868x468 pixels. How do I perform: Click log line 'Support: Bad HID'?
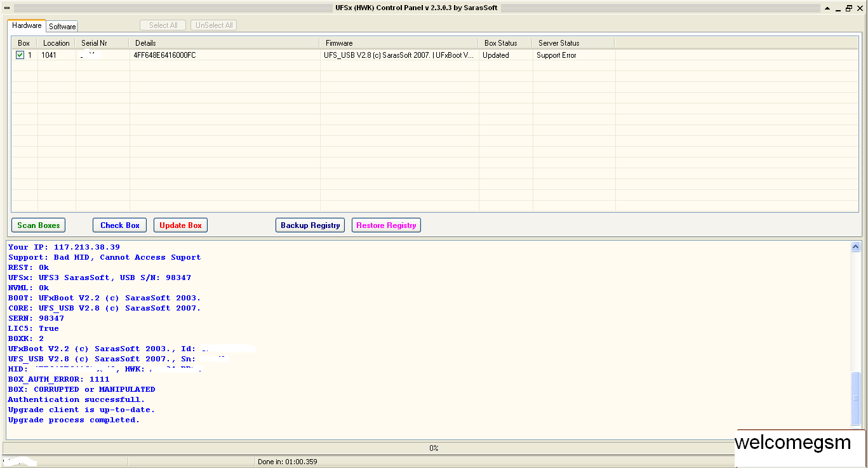[105, 257]
